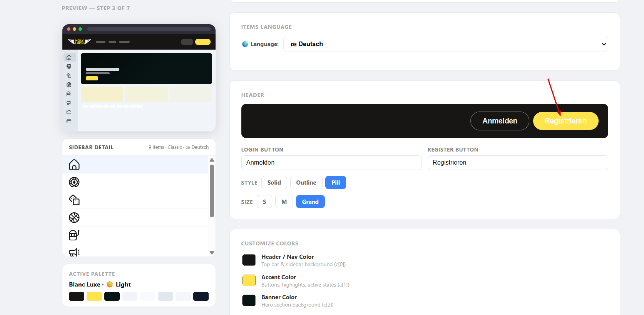
Task: Select the megaphone row in Sidebar Detail
Action: [135, 250]
